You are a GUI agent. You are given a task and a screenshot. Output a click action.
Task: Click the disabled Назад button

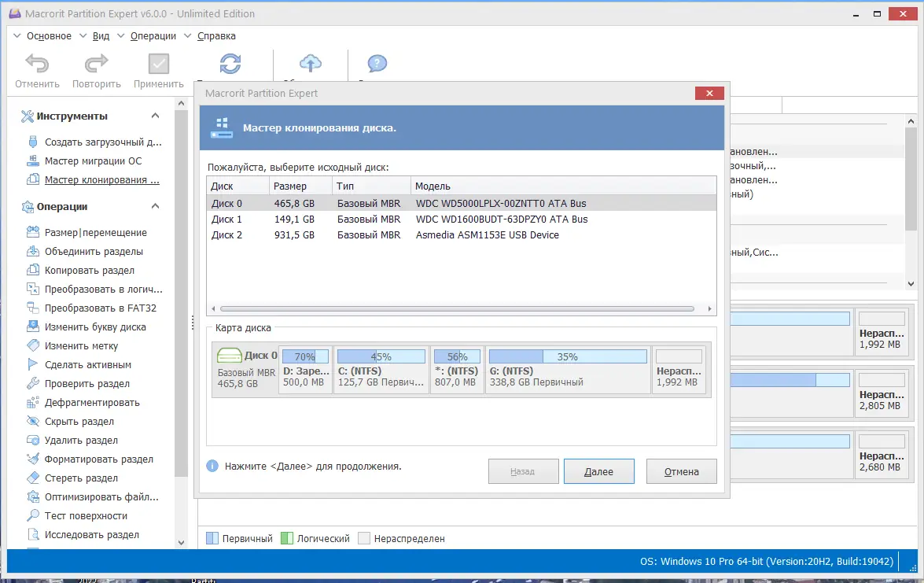pyautogui.click(x=523, y=471)
